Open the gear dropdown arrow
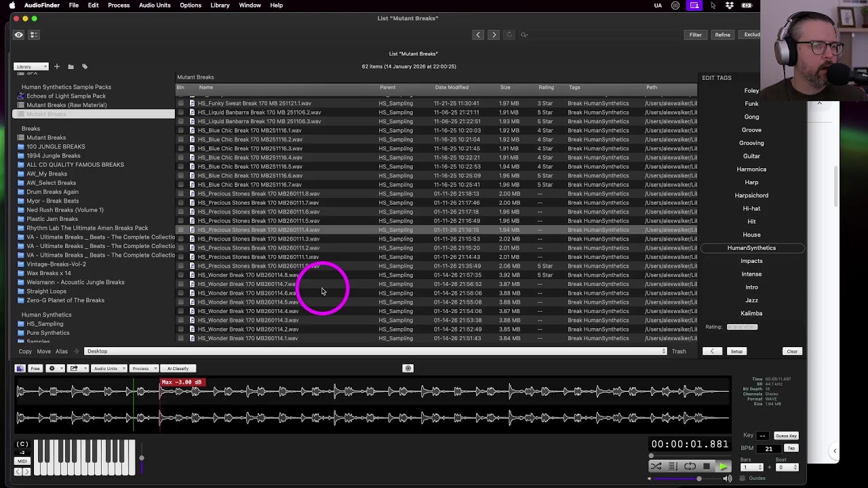Screen dimensions: 868x488 point(61,368)
